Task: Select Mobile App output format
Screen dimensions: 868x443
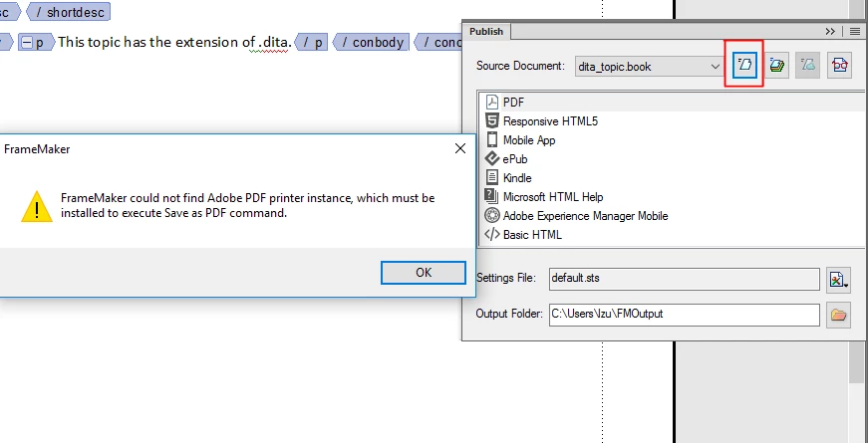Action: 672,140
